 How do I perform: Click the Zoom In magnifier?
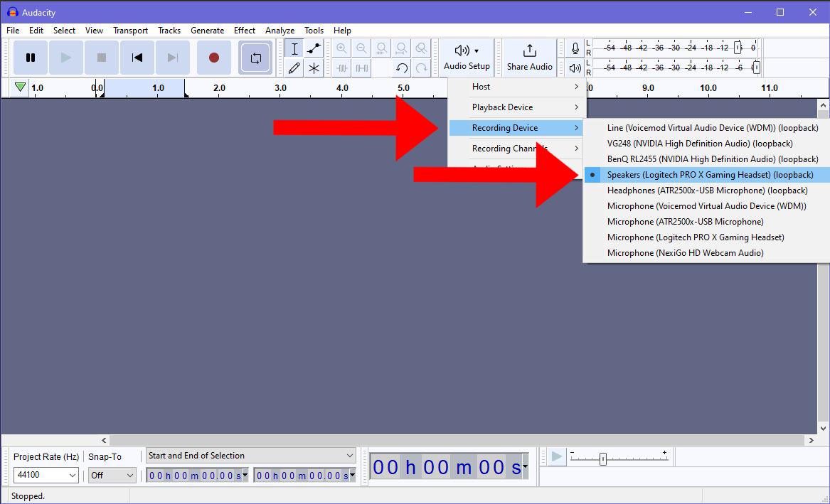pyautogui.click(x=342, y=48)
